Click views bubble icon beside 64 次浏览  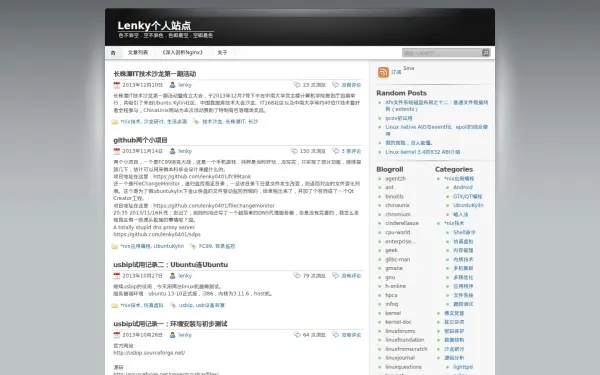click(297, 334)
